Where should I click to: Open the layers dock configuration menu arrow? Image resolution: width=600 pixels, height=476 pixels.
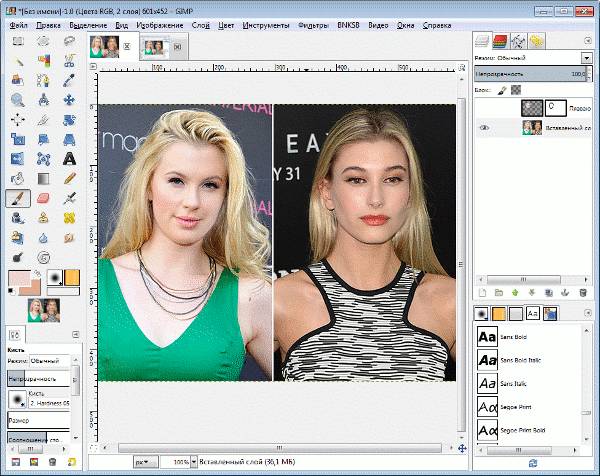(588, 41)
